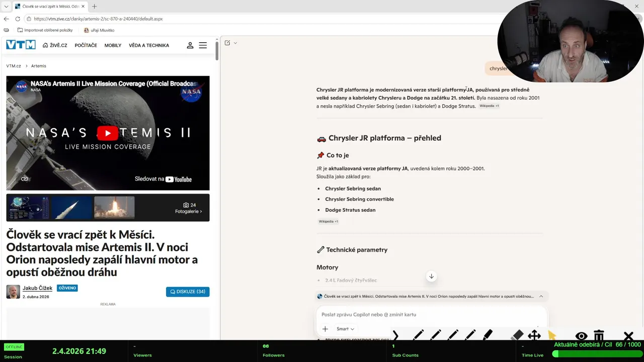The height and width of the screenshot is (362, 644).
Task: Open the Smart mode dropdown
Action: (345, 329)
